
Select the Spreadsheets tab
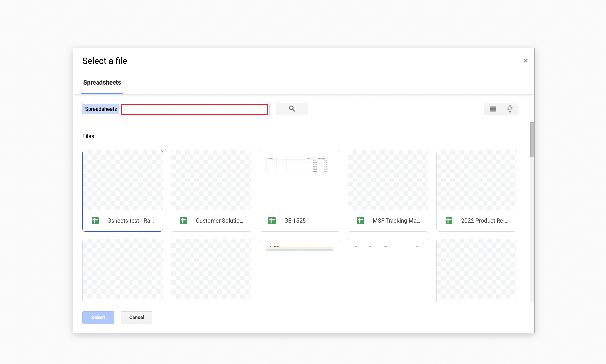(x=102, y=83)
